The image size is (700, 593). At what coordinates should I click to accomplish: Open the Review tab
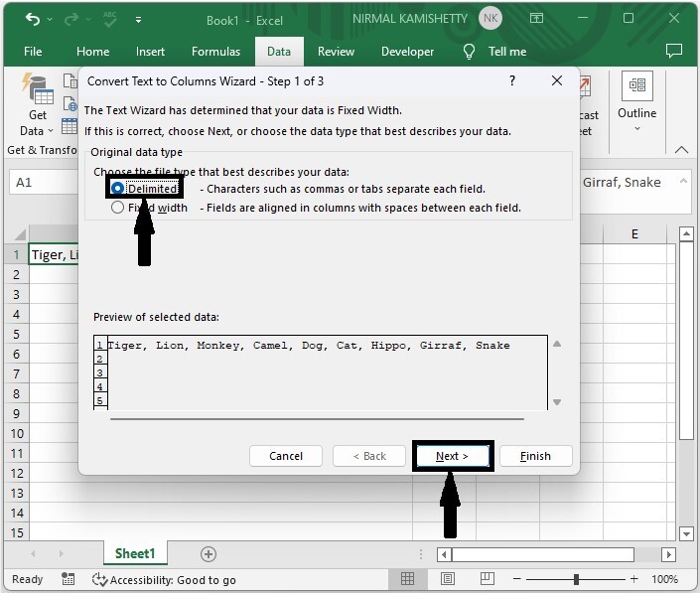click(x=336, y=52)
